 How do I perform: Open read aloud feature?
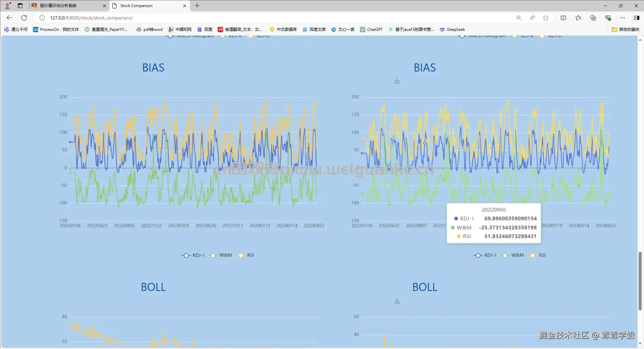(532, 18)
